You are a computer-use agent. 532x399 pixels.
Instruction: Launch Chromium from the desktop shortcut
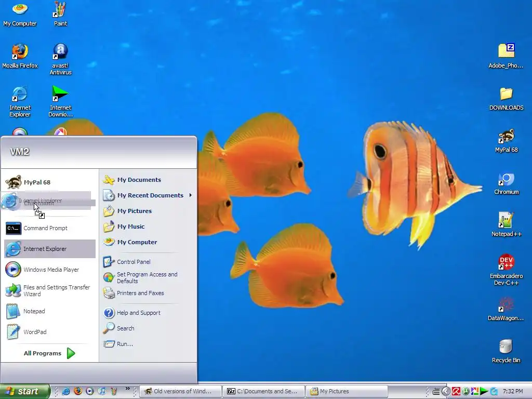(x=506, y=182)
